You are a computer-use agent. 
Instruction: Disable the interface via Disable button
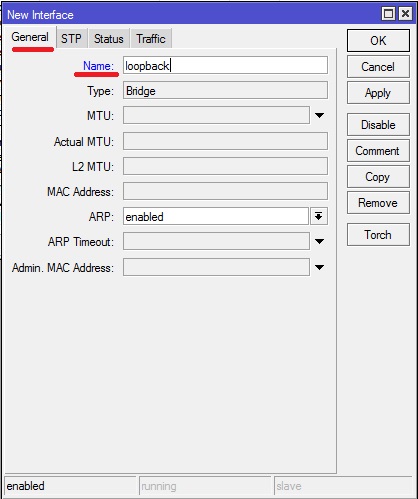coord(378,125)
